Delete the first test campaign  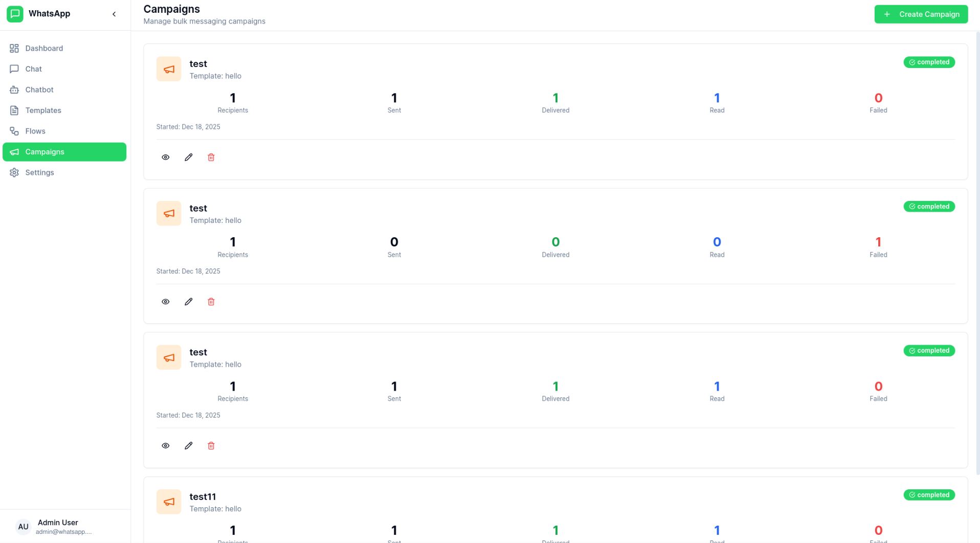pos(211,157)
